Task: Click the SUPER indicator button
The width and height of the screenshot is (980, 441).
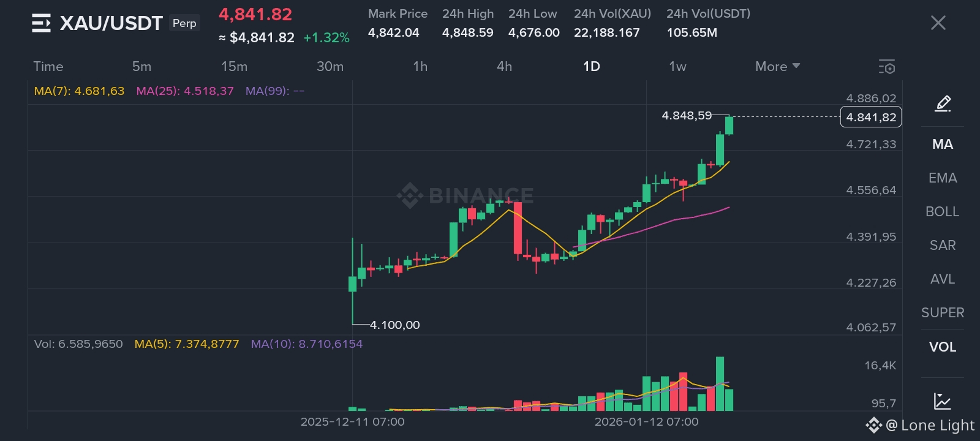Action: [942, 312]
